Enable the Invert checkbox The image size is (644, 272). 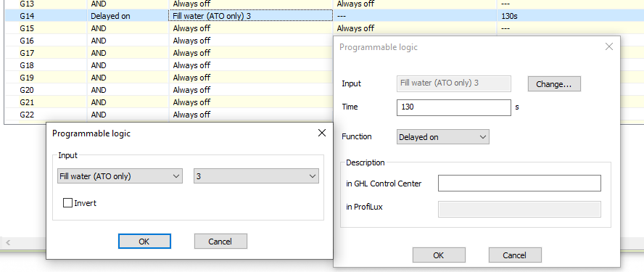tap(67, 202)
